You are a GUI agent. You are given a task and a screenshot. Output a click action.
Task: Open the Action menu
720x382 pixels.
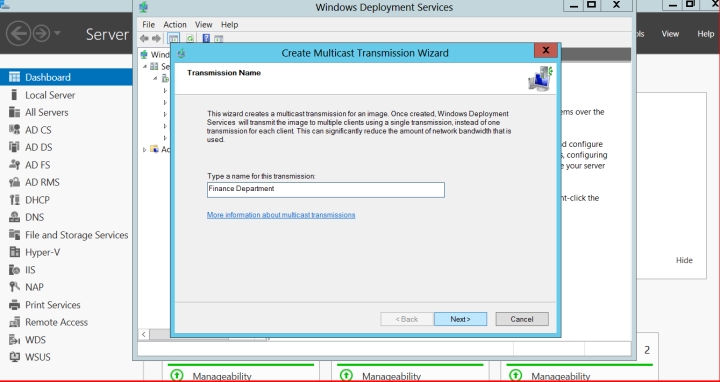[x=175, y=24]
